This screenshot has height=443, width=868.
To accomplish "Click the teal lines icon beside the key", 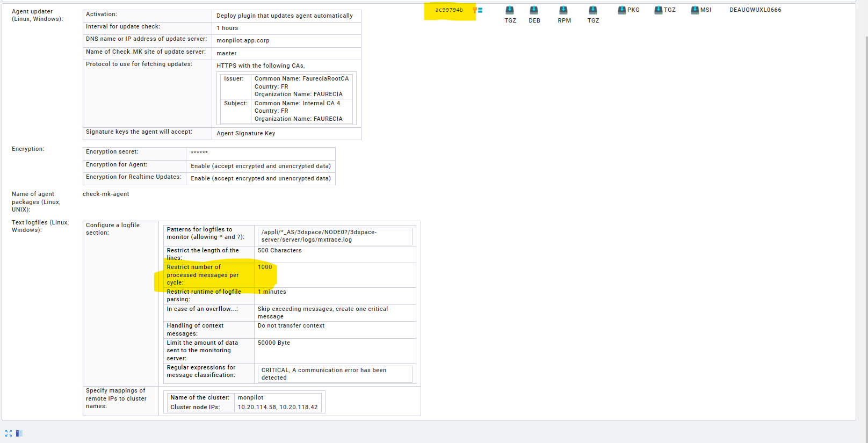I will 480,10.
